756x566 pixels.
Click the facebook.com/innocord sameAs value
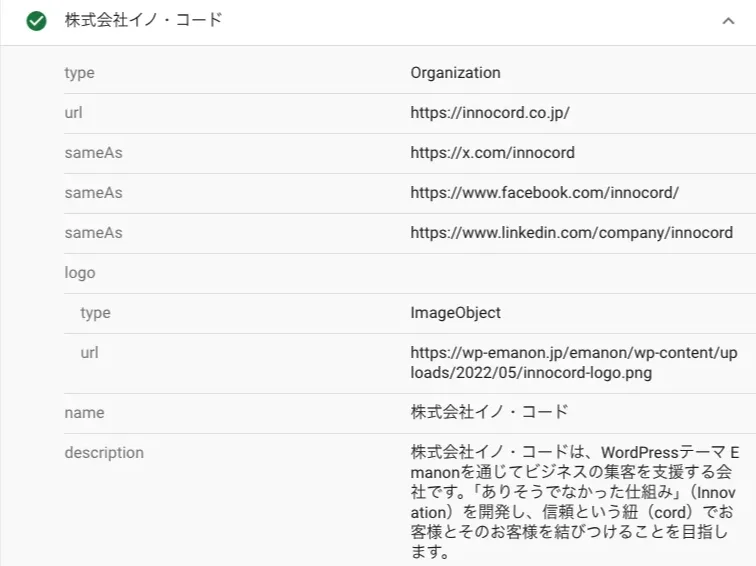click(544, 193)
